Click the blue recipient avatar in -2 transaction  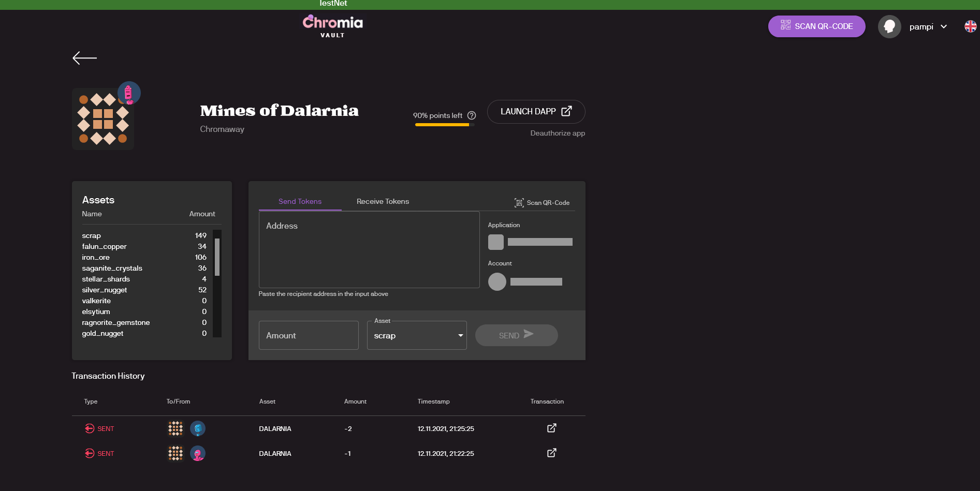[198, 428]
